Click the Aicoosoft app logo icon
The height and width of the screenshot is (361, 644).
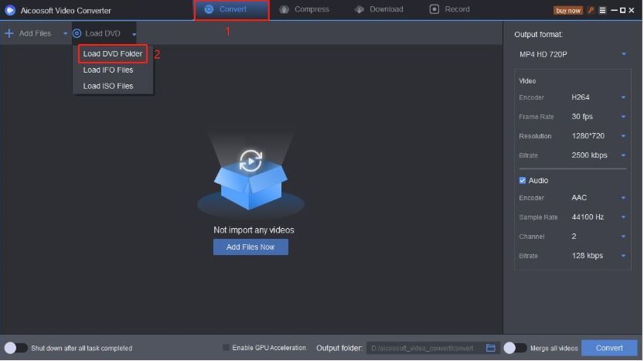click(10, 10)
